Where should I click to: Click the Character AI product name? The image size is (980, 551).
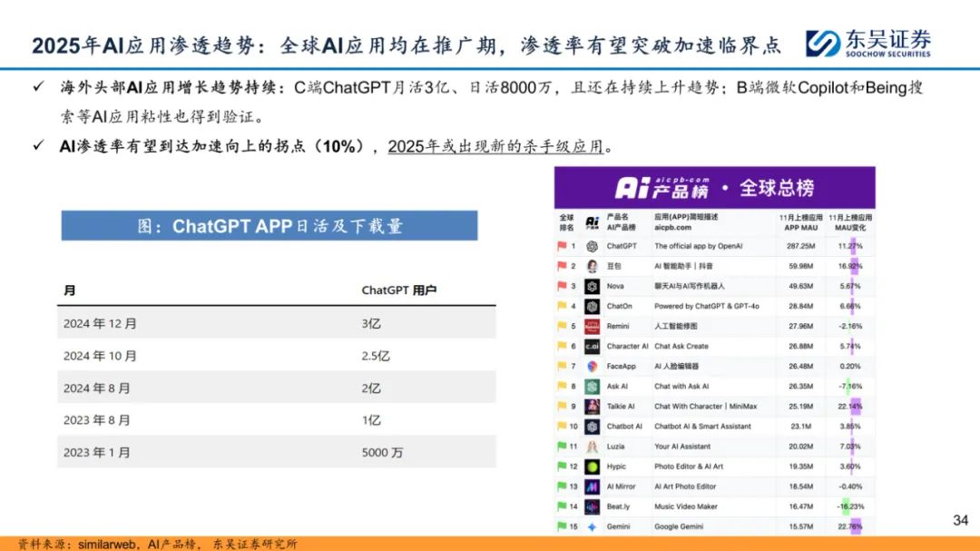click(x=628, y=347)
